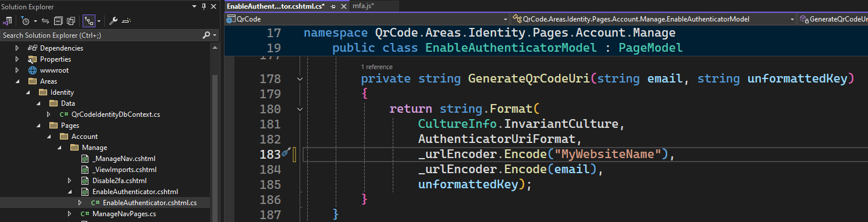The height and width of the screenshot is (222, 868).
Task: Click the Preview Selected Items icon
Action: [126, 21]
